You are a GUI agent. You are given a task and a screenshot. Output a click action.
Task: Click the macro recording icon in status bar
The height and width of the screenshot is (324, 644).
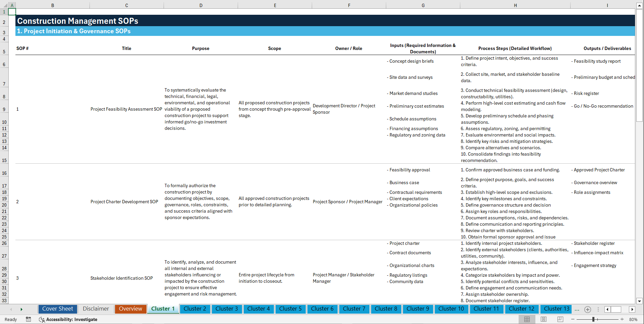[x=28, y=319]
